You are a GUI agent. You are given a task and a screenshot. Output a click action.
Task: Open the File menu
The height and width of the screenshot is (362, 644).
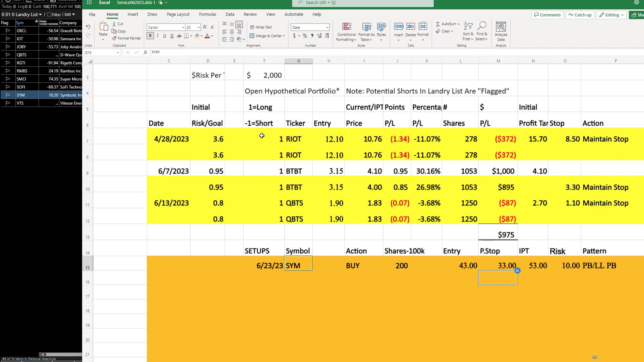coord(92,14)
